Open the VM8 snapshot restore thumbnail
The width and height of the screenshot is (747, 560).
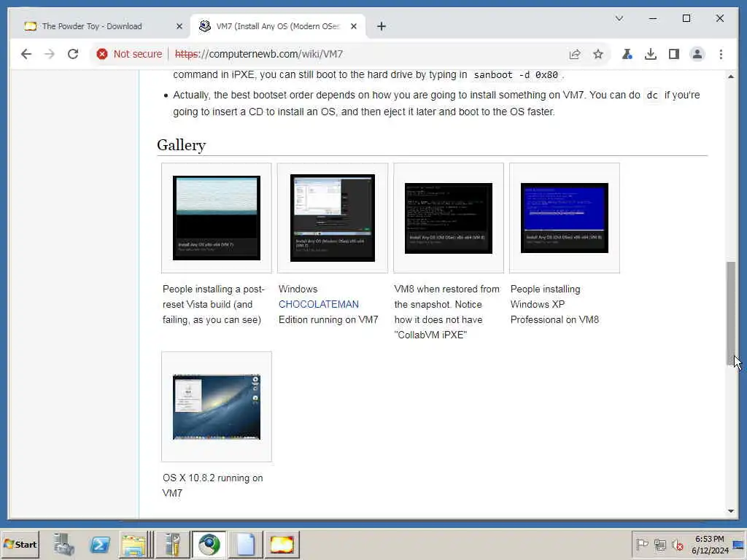pos(449,218)
